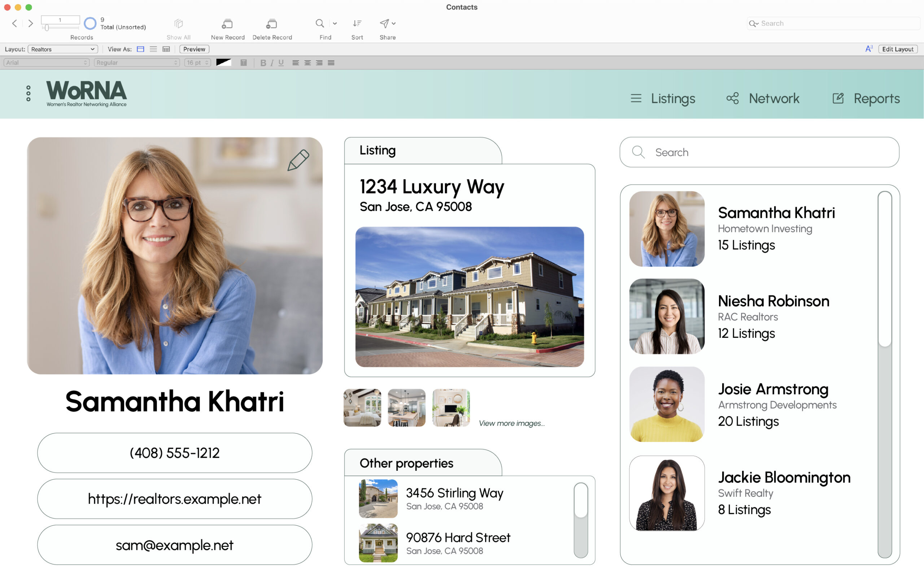This screenshot has width=924, height=578.
Task: Open the 16 pt font size dropdown
Action: click(x=197, y=63)
